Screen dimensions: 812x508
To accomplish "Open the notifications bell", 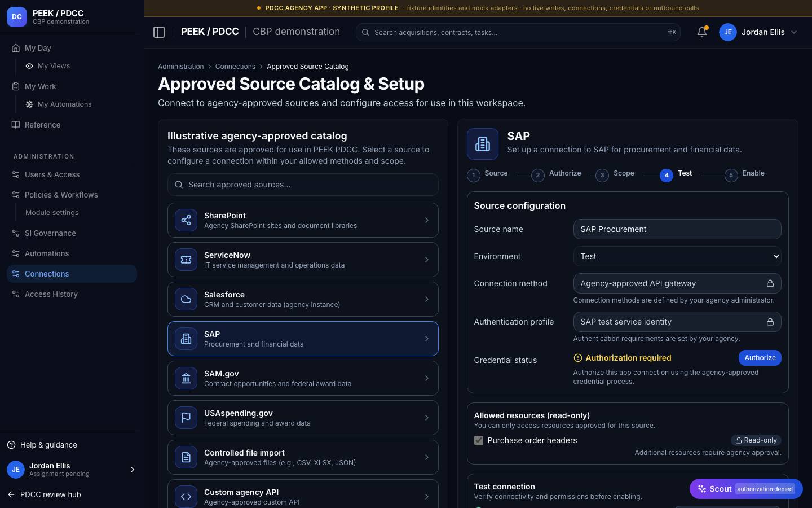I will click(702, 32).
